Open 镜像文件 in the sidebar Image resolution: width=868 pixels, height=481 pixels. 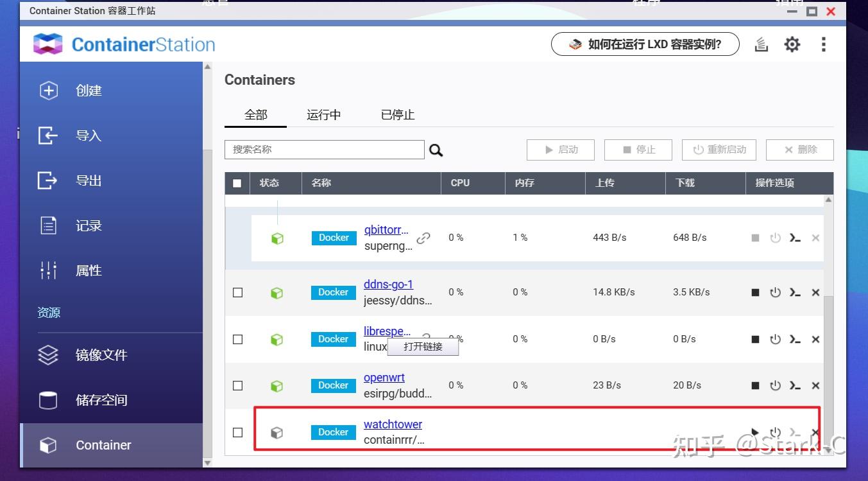[101, 355]
